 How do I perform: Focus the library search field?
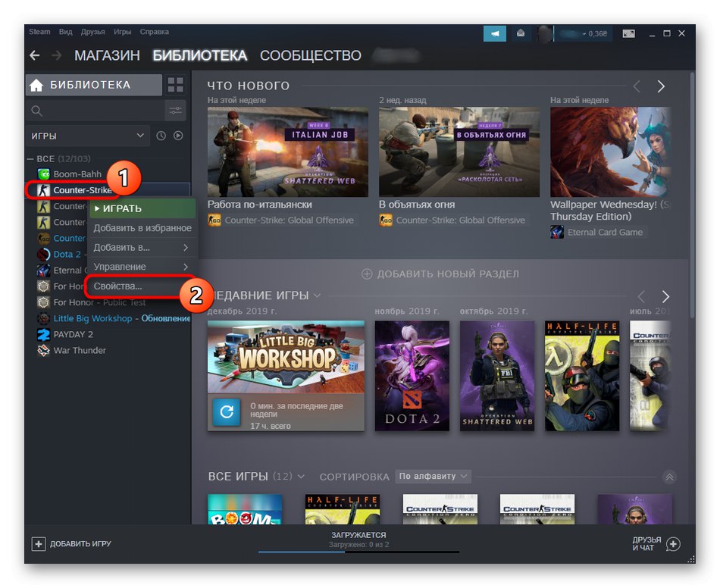(x=95, y=110)
